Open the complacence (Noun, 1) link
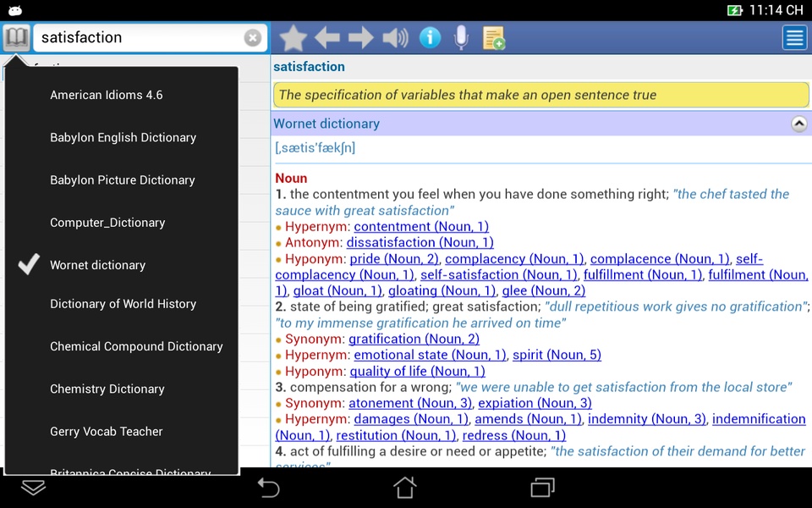 coord(660,259)
